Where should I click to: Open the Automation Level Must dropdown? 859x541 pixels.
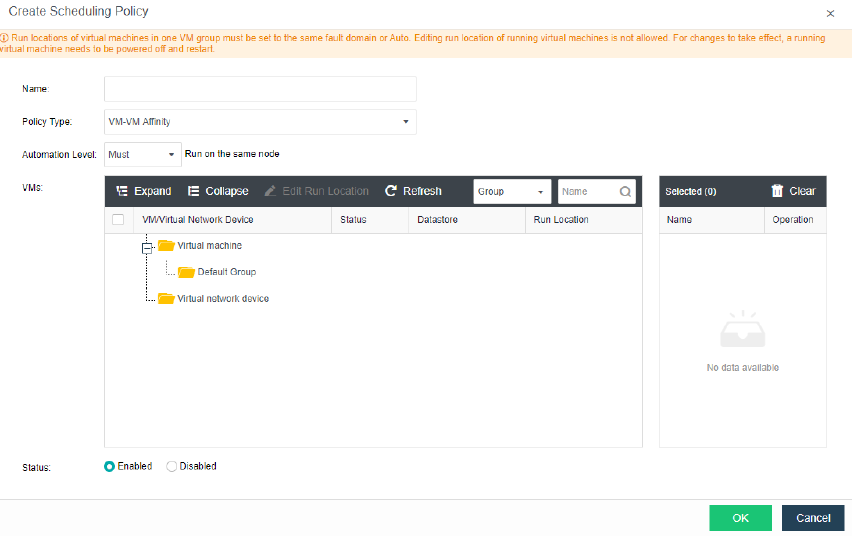pyautogui.click(x=142, y=155)
